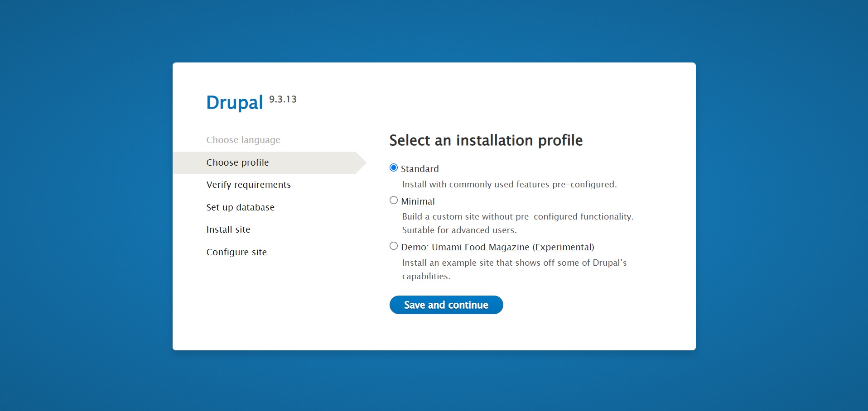Click the Select an installation profile heading
Screen dimensions: 868x411
486,140
